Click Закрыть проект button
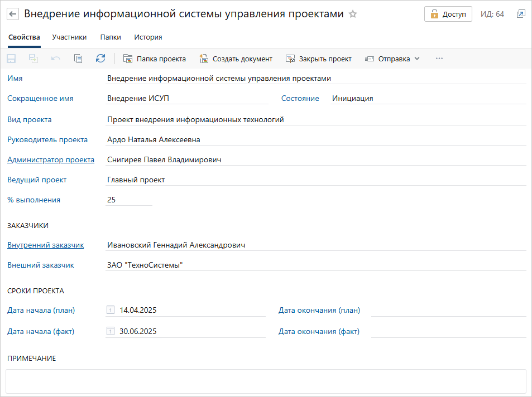Screen dimensions: 532x397 point(318,59)
